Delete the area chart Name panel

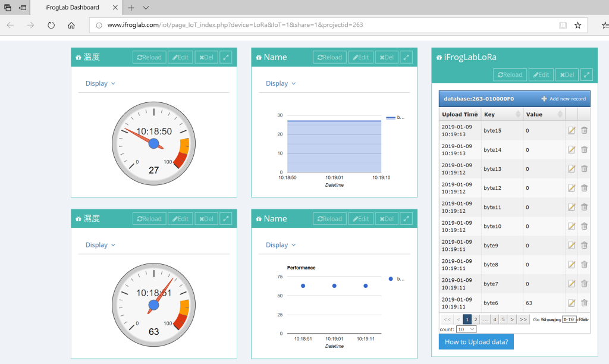coord(387,57)
